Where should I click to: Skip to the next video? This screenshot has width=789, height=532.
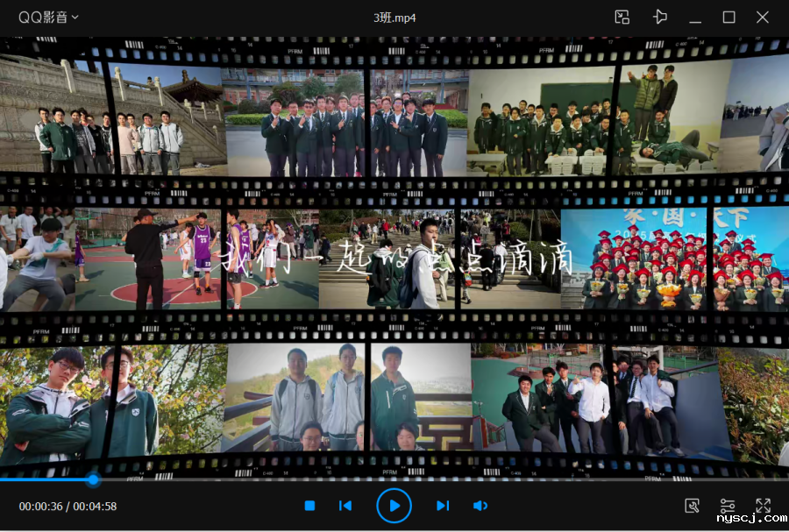443,506
